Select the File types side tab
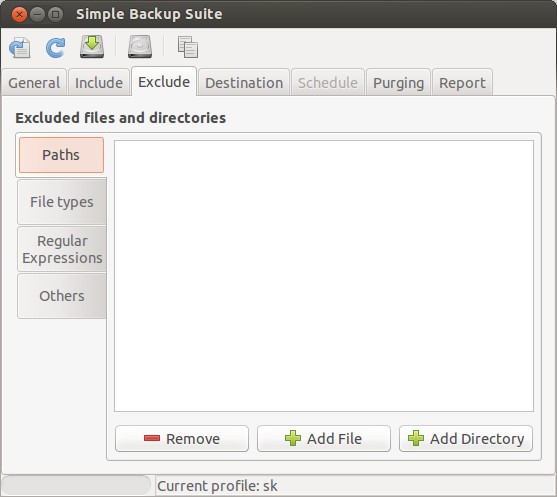This screenshot has width=557, height=497. (x=62, y=202)
